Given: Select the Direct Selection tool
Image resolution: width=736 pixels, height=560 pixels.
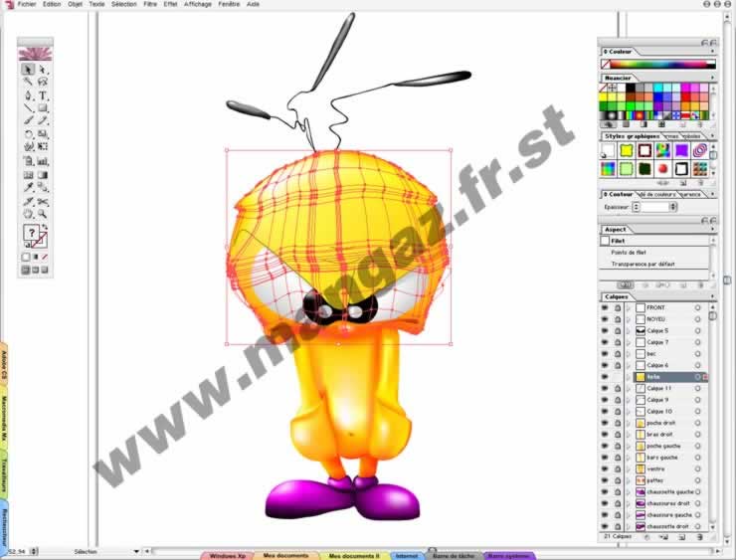Looking at the screenshot, I should pos(43,70).
